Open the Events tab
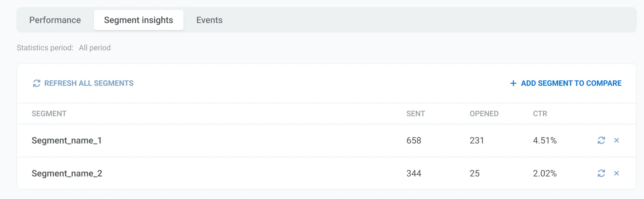Image resolution: width=644 pixels, height=199 pixels. tap(209, 20)
